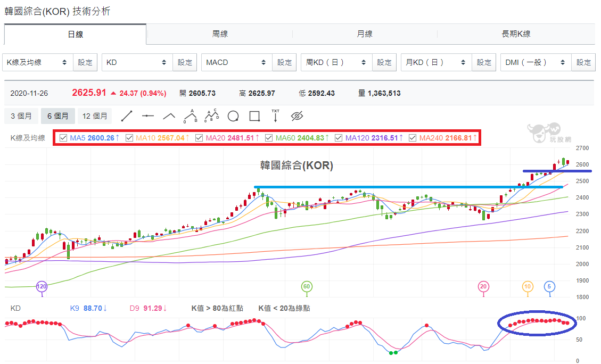Click the closing price 2625.91

tap(89, 93)
